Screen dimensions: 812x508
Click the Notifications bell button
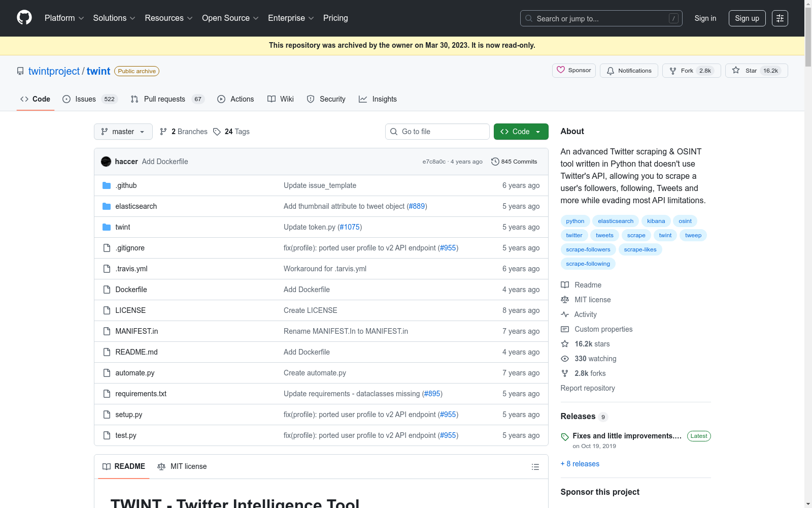[629, 71]
